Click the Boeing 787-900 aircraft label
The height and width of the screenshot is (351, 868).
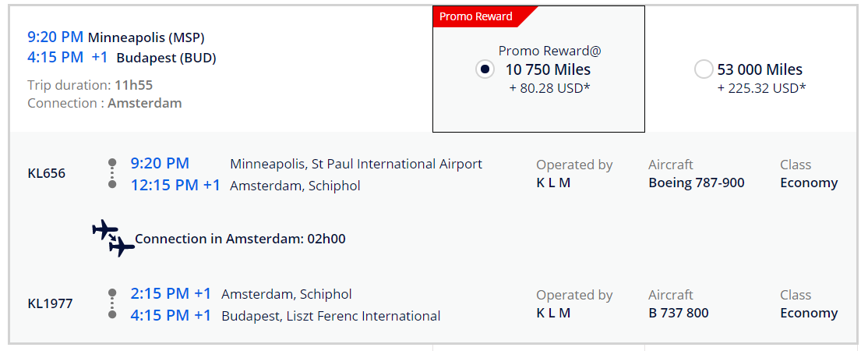pyautogui.click(x=696, y=183)
